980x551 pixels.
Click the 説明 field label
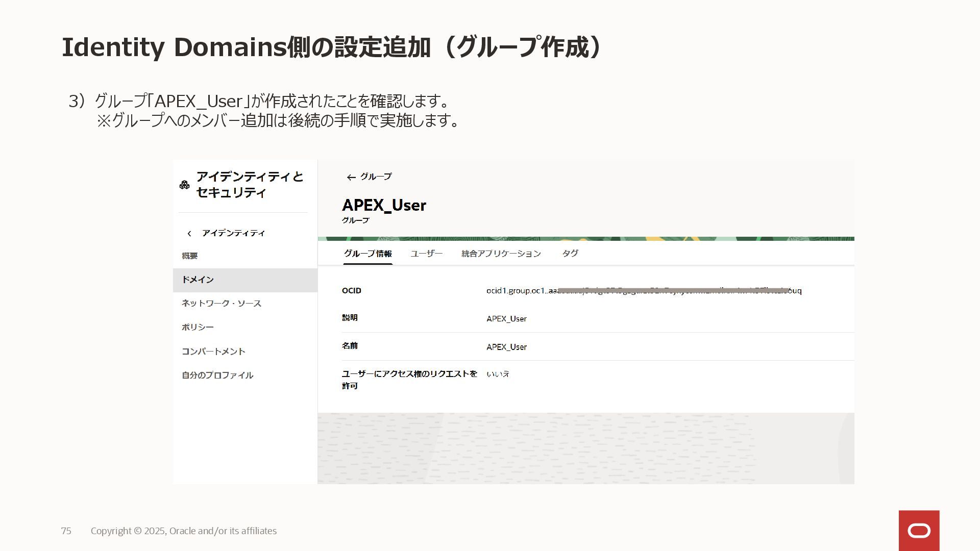click(x=350, y=318)
